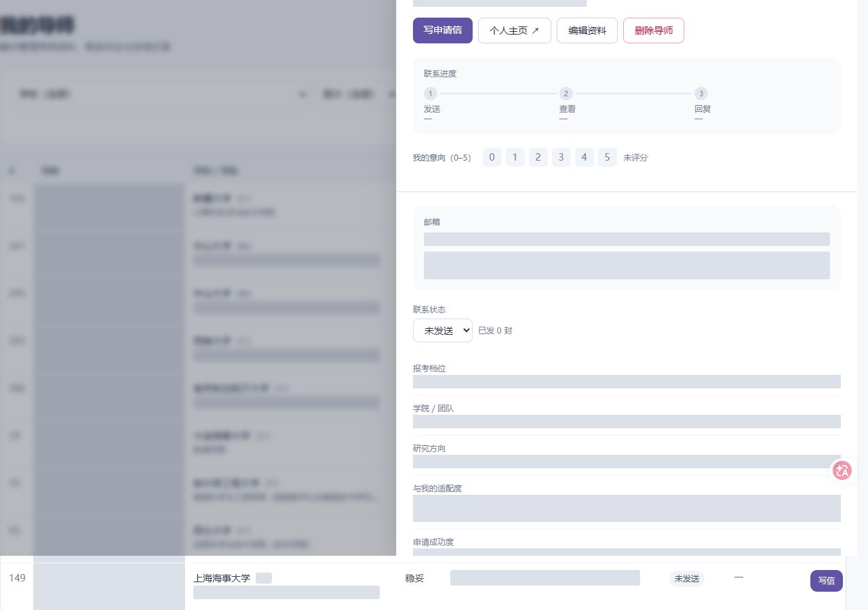The width and height of the screenshot is (868, 610).
Task: Click the 写信 button in row 149
Action: (x=827, y=581)
